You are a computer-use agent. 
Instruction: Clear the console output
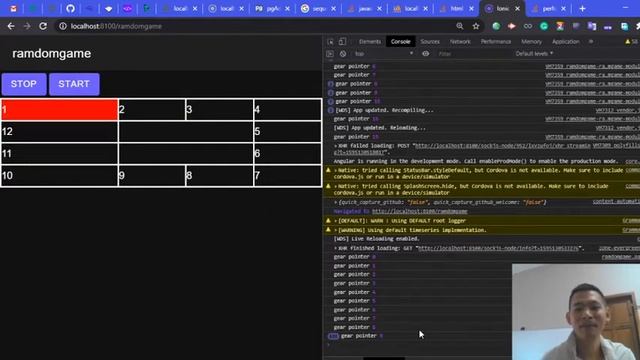tap(343, 54)
